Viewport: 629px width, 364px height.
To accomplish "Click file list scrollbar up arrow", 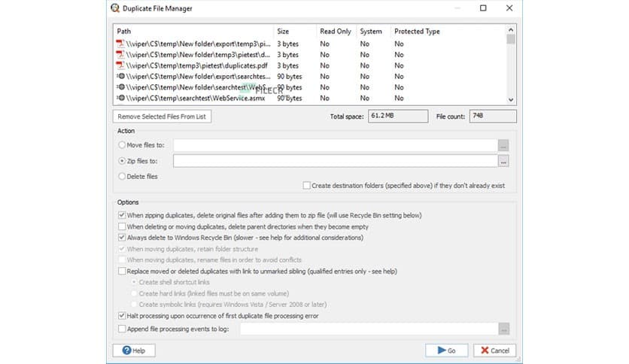I will (511, 29).
